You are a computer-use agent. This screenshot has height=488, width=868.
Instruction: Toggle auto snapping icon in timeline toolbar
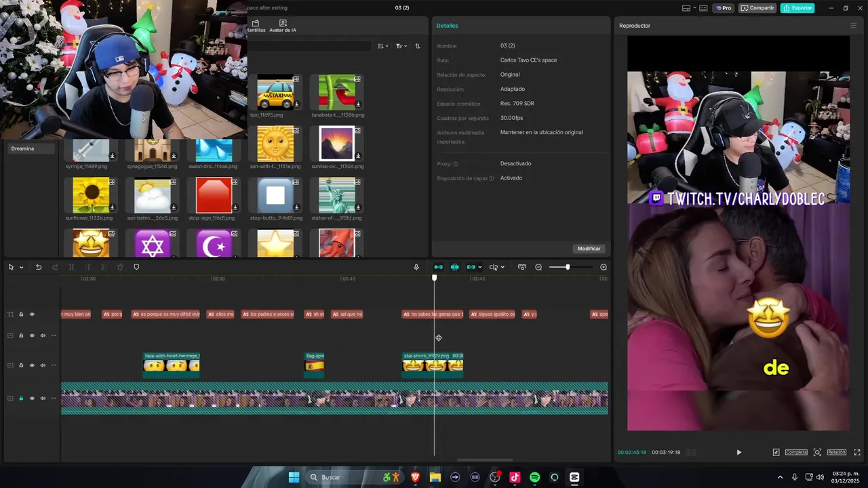point(454,267)
